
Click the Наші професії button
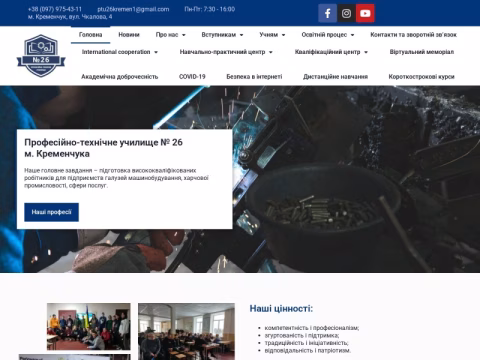tap(51, 212)
